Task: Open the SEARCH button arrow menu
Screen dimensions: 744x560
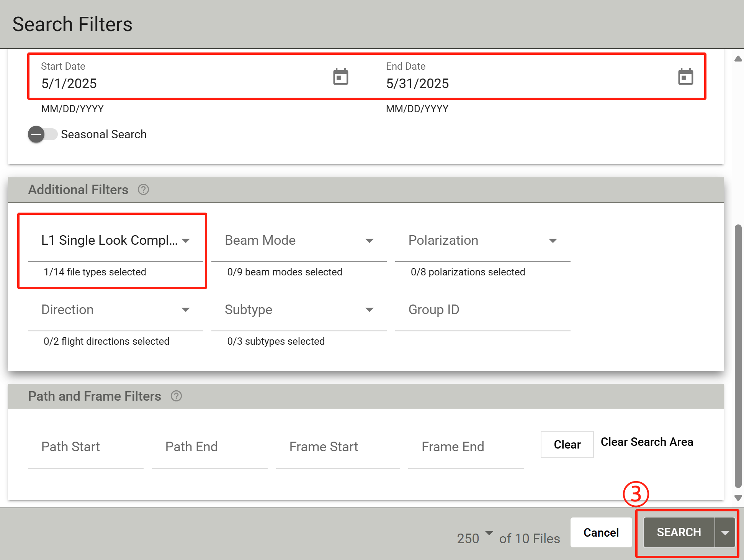Action: point(725,532)
